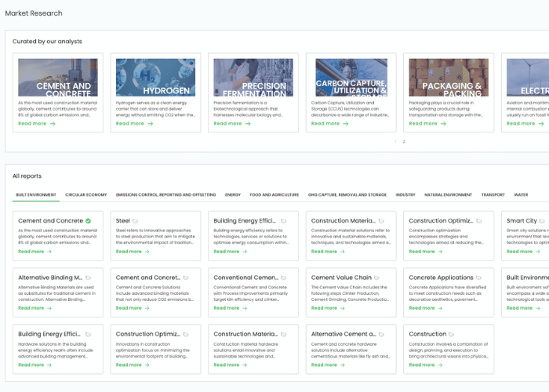Click the Concrete Applications card title
Screen dimensions: 549x392
coord(441,278)
